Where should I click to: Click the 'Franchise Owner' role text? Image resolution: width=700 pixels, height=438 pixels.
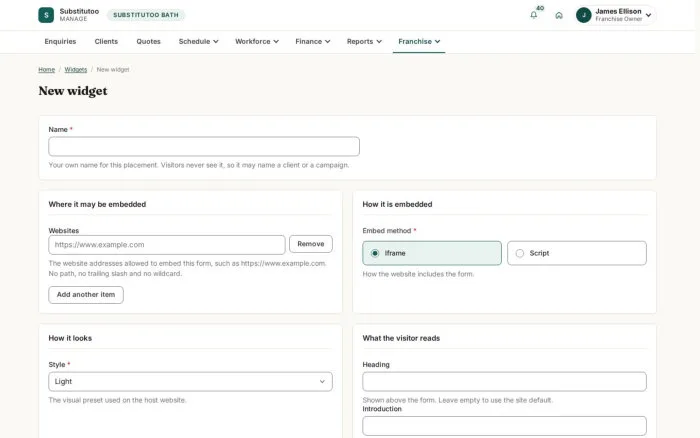click(x=618, y=19)
